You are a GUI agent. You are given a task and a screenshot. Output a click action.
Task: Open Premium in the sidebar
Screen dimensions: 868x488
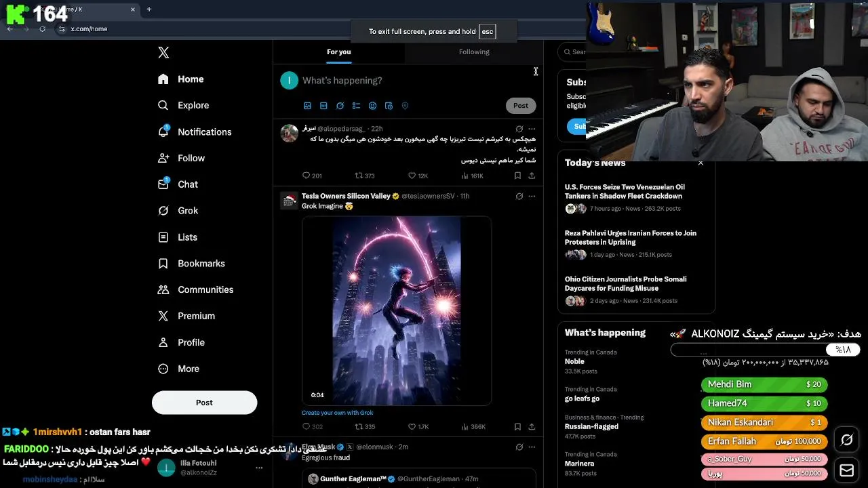pos(186,316)
